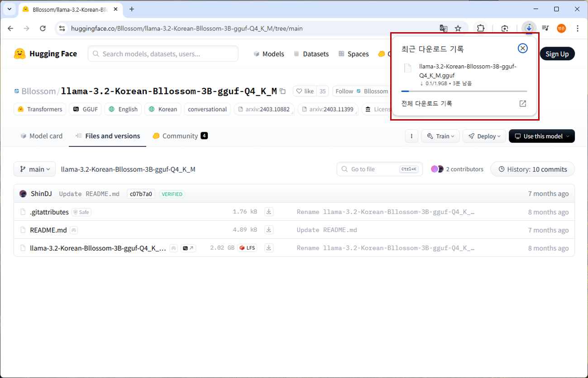
Task: Bookmark this page with the star icon
Action: coord(458,28)
